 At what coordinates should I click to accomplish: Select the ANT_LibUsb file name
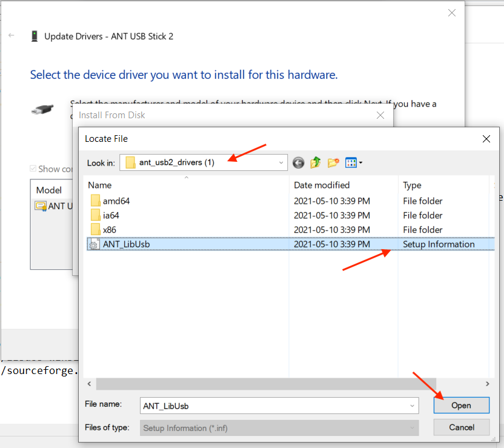pyautogui.click(x=127, y=244)
